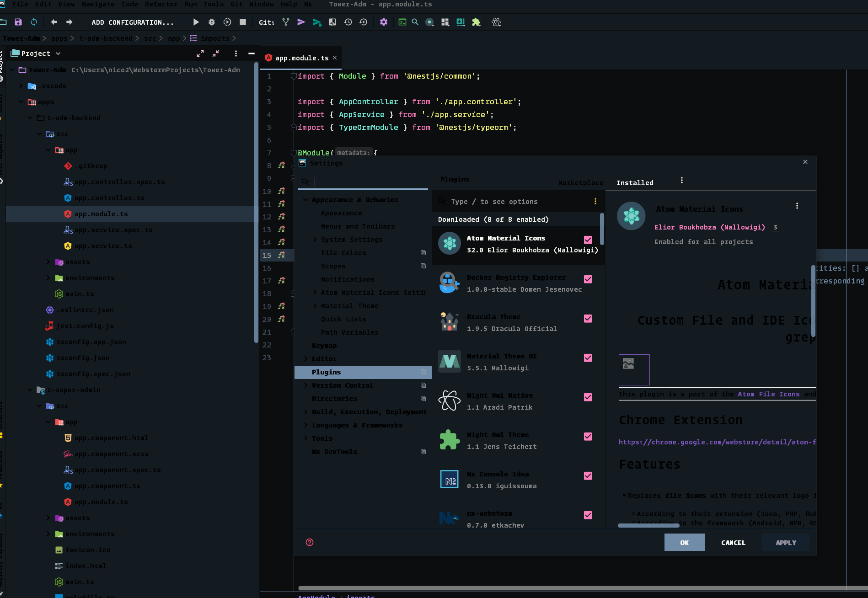The height and width of the screenshot is (598, 868).
Task: Uncheck the Docker Registry Explorer plugin
Action: tap(588, 279)
